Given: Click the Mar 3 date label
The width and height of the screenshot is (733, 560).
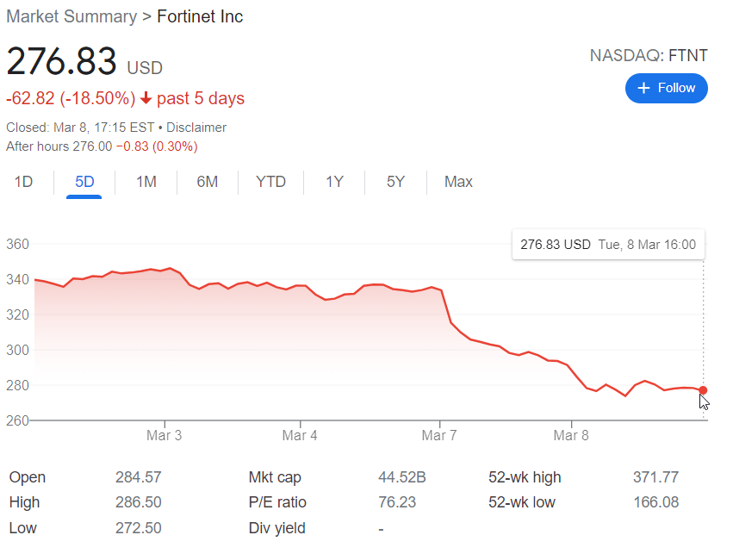Looking at the screenshot, I should 165,436.
